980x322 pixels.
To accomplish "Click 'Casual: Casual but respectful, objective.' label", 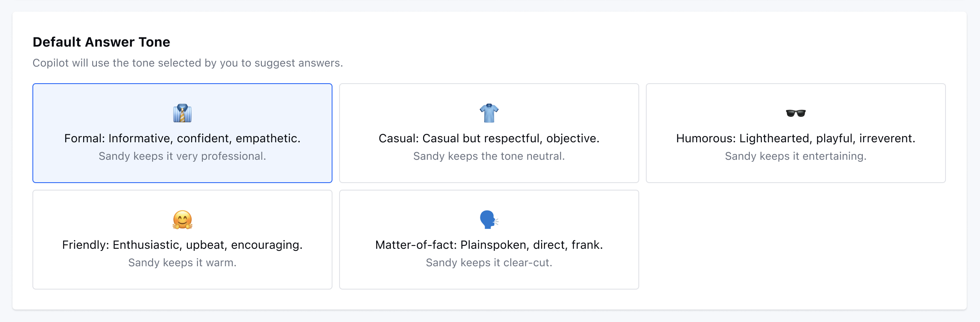I will (489, 139).
